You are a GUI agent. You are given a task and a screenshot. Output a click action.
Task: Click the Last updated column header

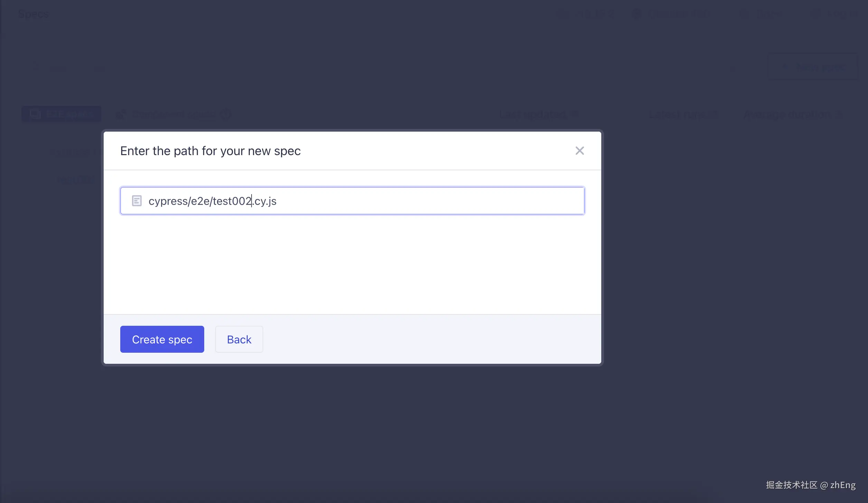533,114
